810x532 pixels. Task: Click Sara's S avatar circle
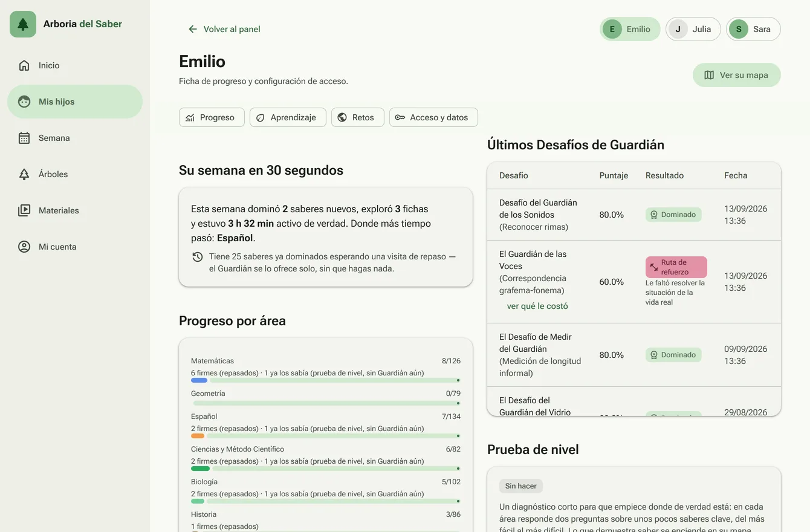pyautogui.click(x=739, y=29)
